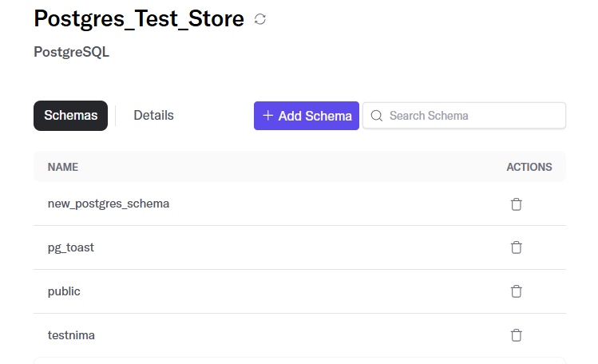Click the PostgreSQL subtitle label
Image resolution: width=598 pixels, height=364 pixels.
click(x=71, y=52)
